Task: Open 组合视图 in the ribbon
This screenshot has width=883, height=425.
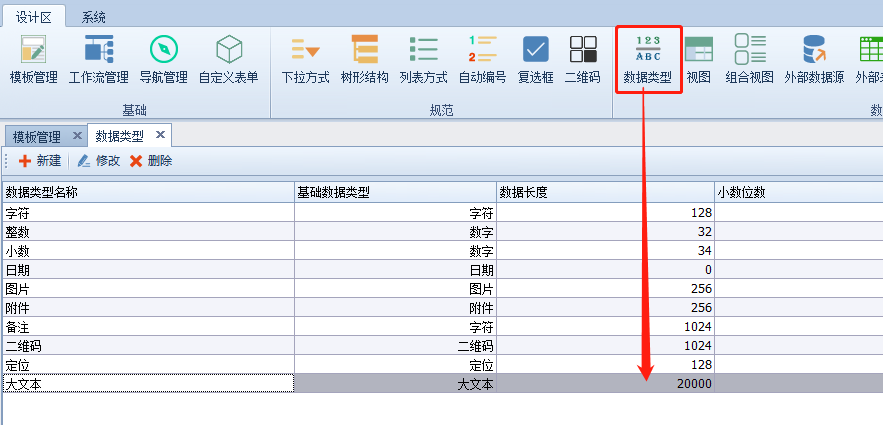Action: [x=749, y=58]
